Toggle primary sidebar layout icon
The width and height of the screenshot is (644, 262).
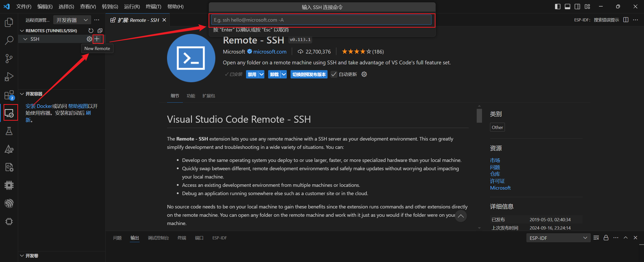coord(557,7)
